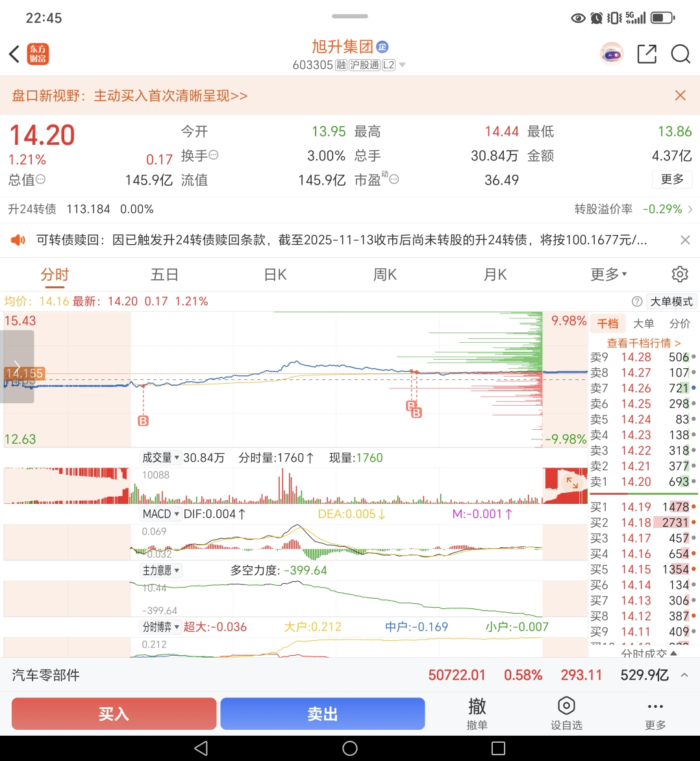Open the 盘口新视野 promotion link
The width and height of the screenshot is (700, 761).
coord(130,95)
